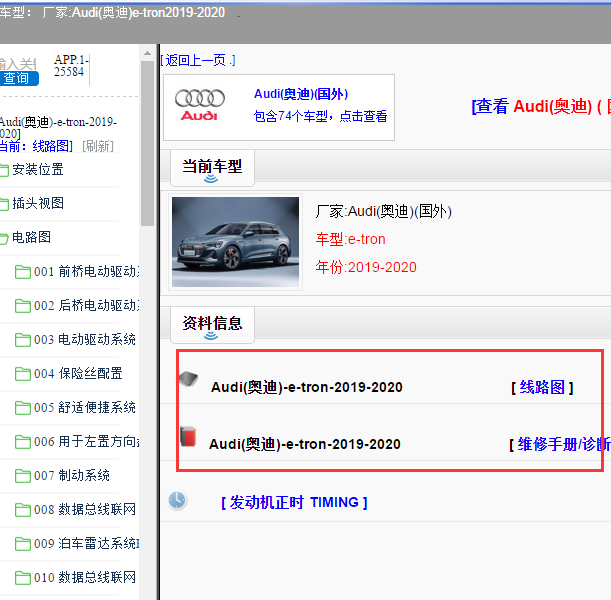This screenshot has height=600, width=611.
Task: Open 003 电动驱动系统 entry
Action: (x=85, y=339)
